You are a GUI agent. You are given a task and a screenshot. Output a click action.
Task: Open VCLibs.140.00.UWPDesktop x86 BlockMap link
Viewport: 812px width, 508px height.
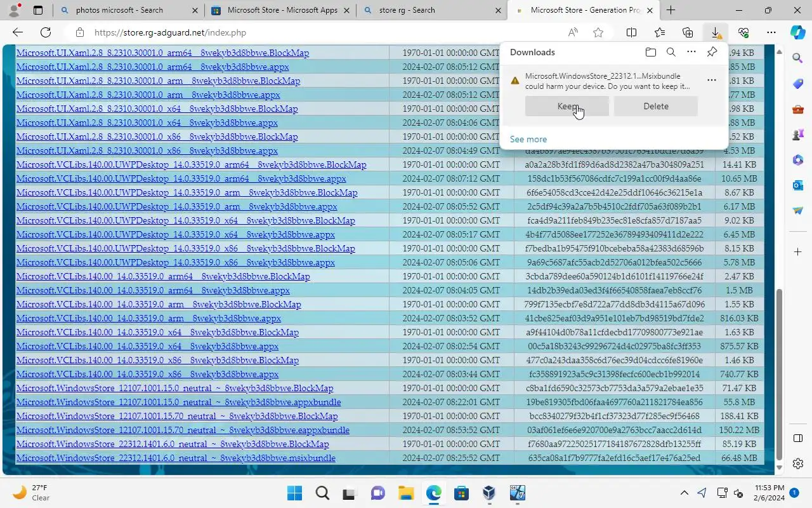[x=185, y=248]
